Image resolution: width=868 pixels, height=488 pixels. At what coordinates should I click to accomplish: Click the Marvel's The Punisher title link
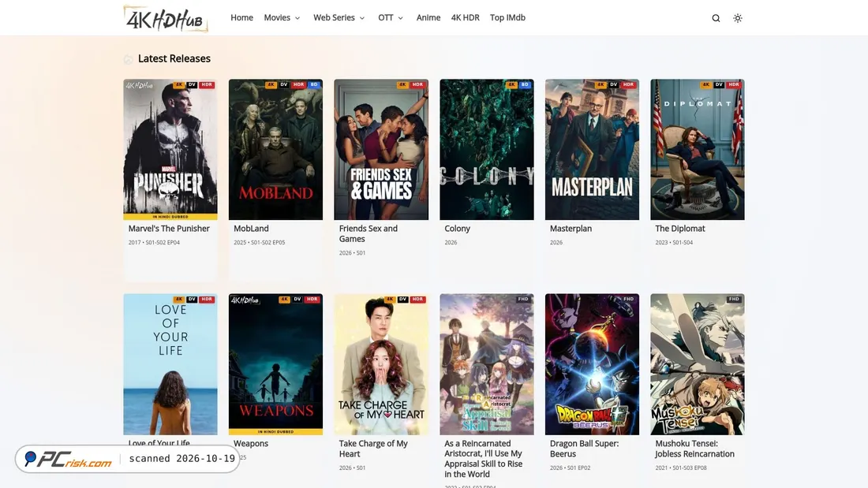[x=169, y=229]
